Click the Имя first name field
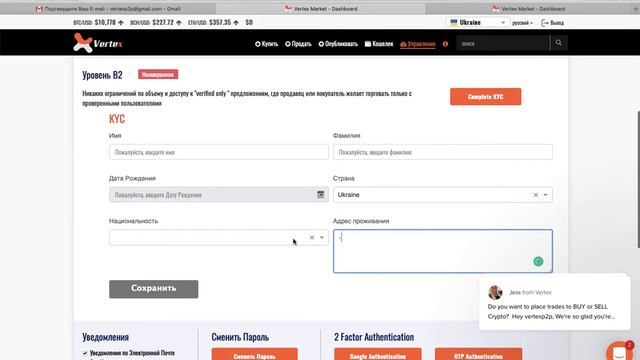Screen dimensions: 640x360 point(218,152)
